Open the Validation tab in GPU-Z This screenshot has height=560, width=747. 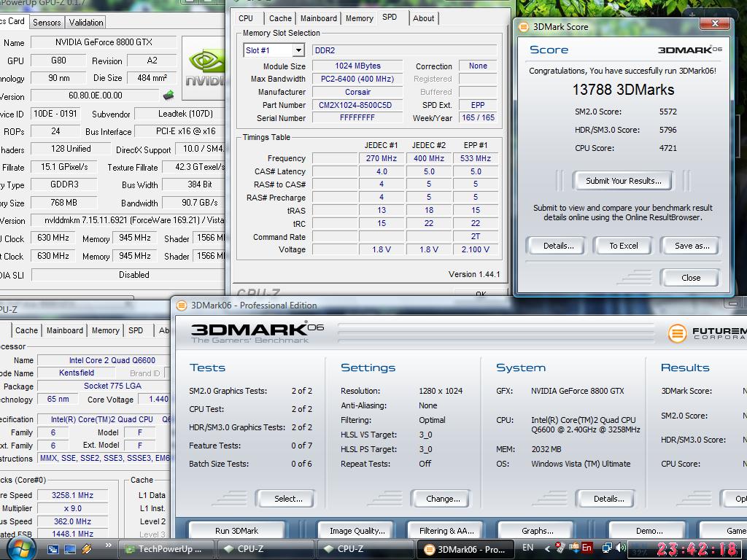click(86, 23)
